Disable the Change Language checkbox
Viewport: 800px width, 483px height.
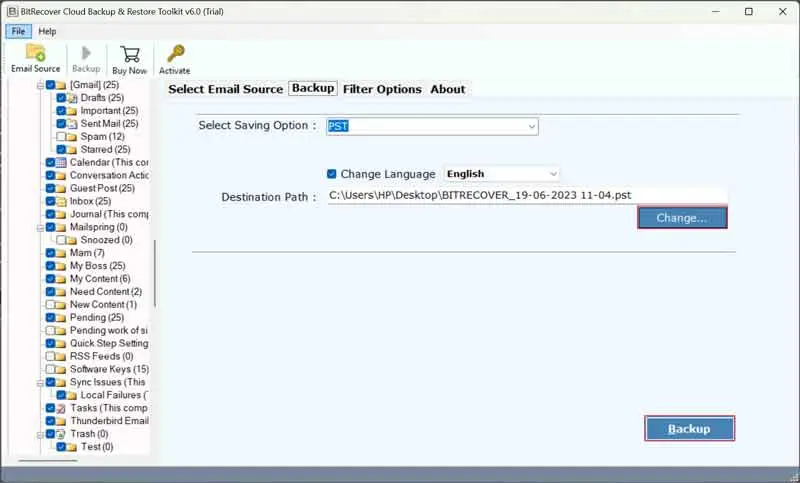pos(332,174)
